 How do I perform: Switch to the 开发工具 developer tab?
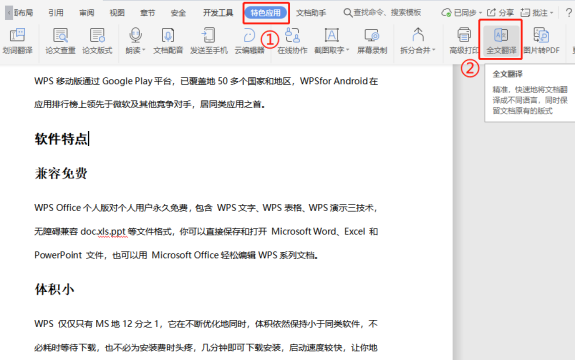click(x=218, y=13)
